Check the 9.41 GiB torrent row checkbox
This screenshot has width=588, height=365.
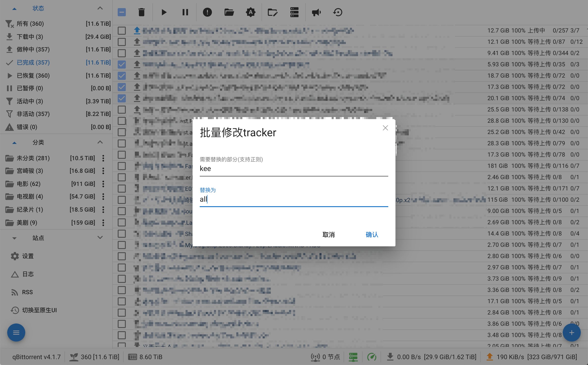[x=122, y=53]
